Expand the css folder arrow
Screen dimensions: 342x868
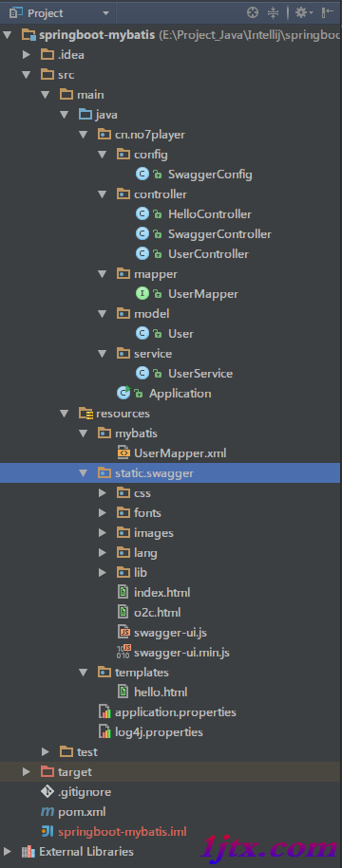(102, 493)
